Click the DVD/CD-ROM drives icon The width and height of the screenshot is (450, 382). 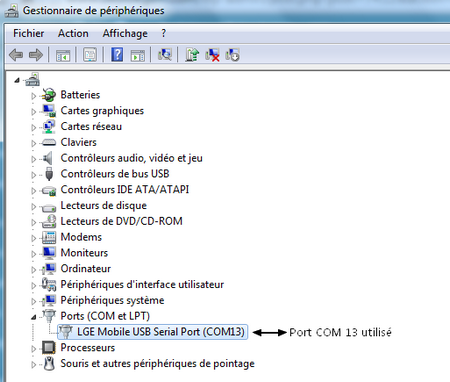(49, 221)
